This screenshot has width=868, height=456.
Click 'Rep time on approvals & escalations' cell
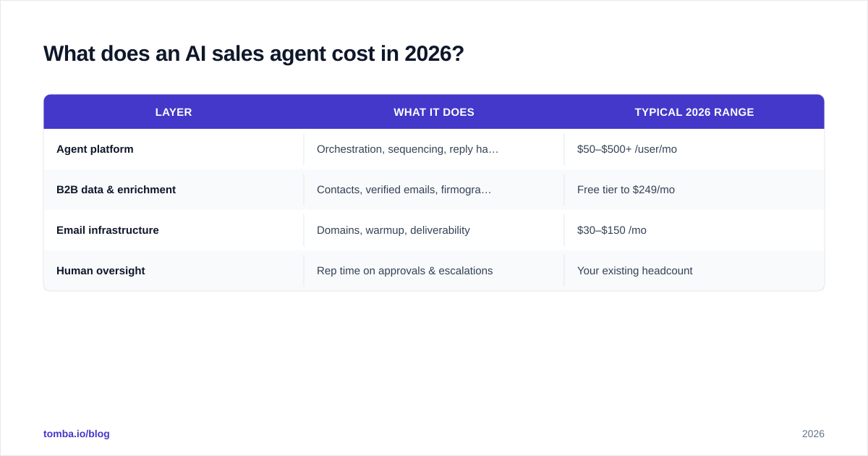(434, 271)
